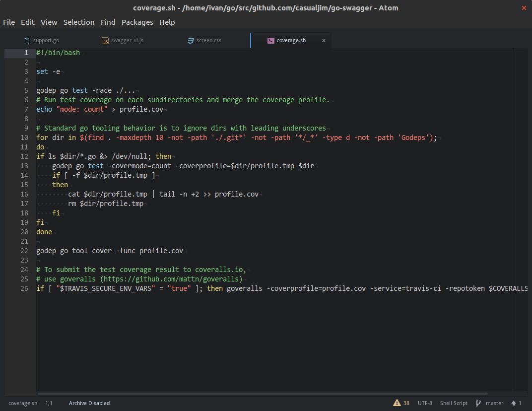Image resolution: width=532 pixels, height=411 pixels.
Task: Click the 'for dir in $(find' line
Action: [x=237, y=138]
